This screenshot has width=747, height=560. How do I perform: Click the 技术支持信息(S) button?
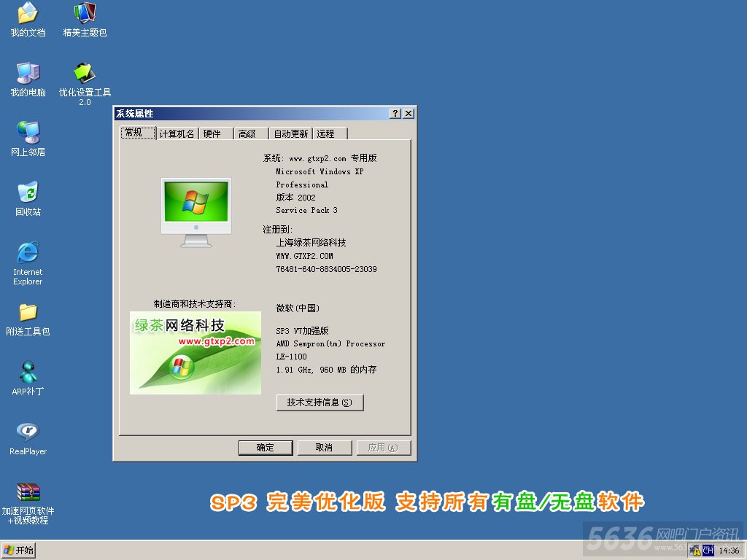tap(320, 402)
